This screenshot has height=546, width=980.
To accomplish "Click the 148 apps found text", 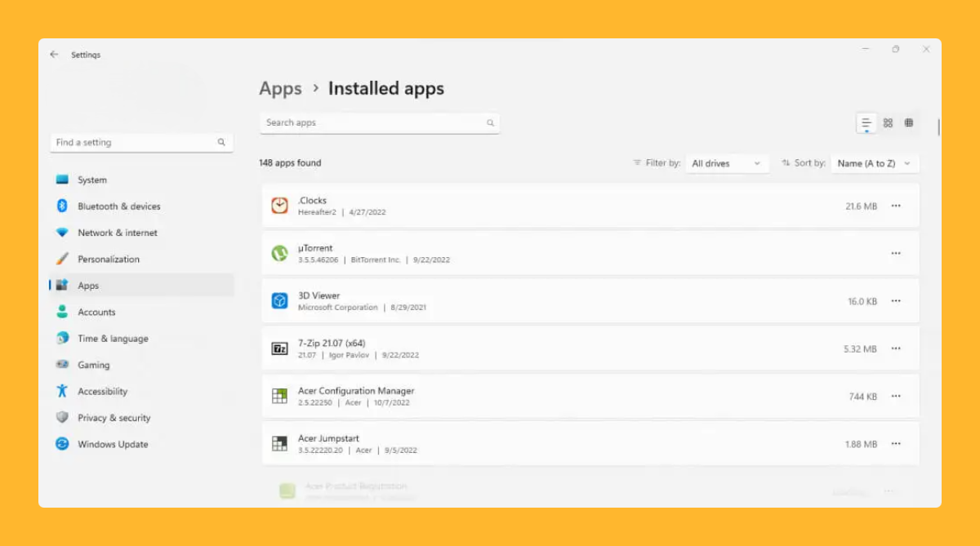I will (x=290, y=163).
